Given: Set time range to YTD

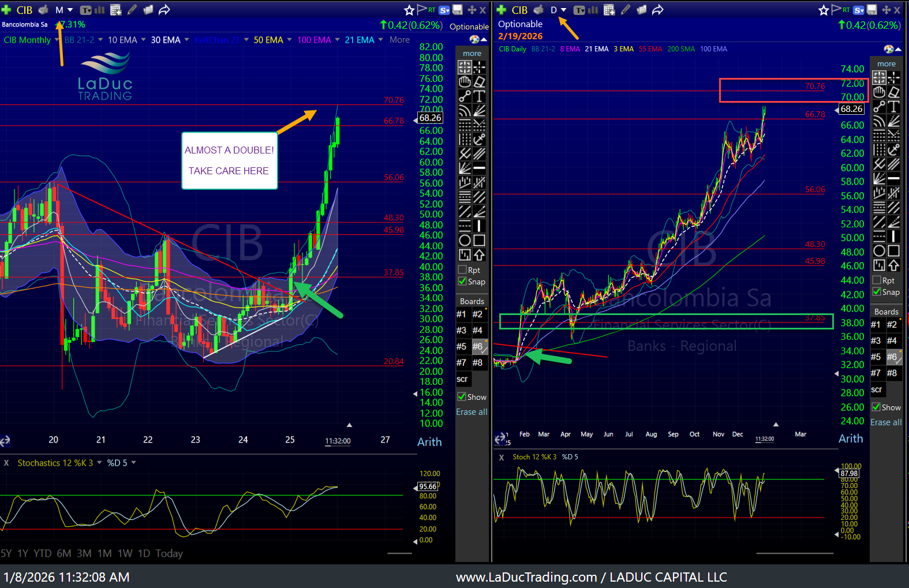Looking at the screenshot, I should [42, 553].
